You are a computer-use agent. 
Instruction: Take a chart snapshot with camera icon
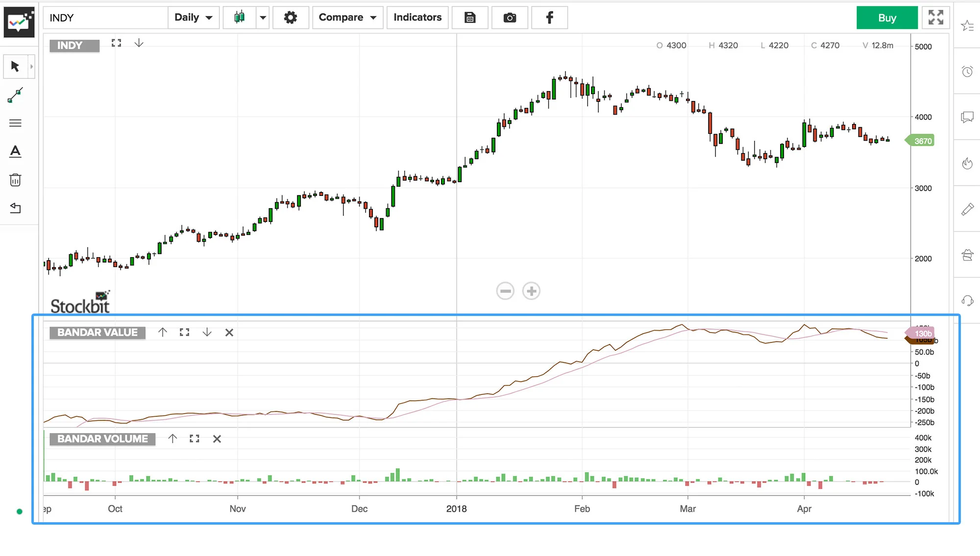click(x=510, y=18)
